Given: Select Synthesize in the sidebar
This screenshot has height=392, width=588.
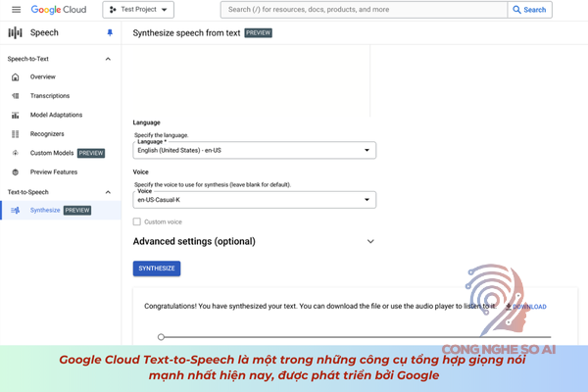Looking at the screenshot, I should [x=45, y=211].
